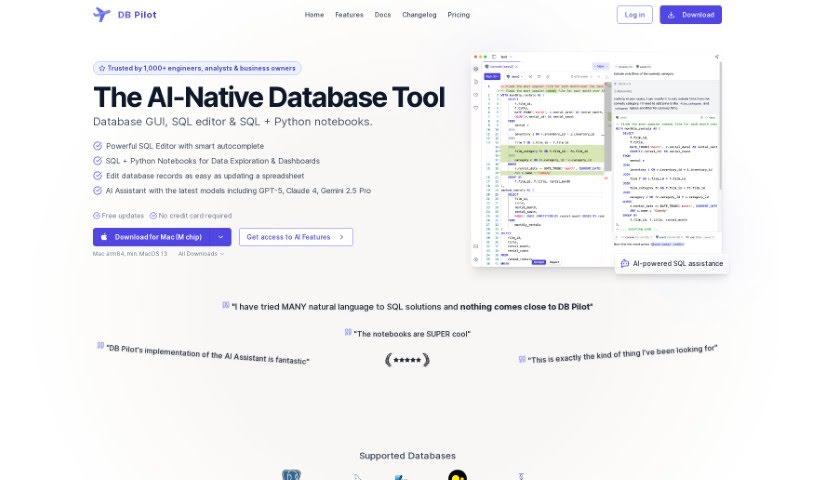Click the AI-powered SQL assistance badge
Screen dimensions: 815x480
pyautogui.click(x=672, y=264)
